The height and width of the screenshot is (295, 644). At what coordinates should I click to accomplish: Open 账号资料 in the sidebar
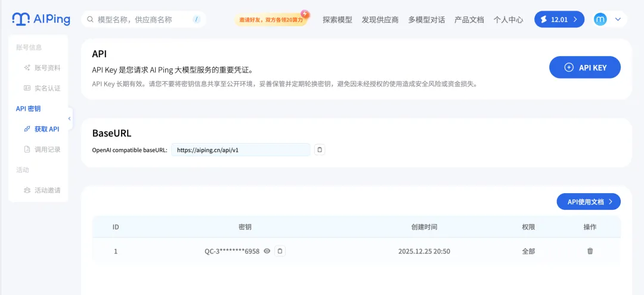(x=42, y=68)
